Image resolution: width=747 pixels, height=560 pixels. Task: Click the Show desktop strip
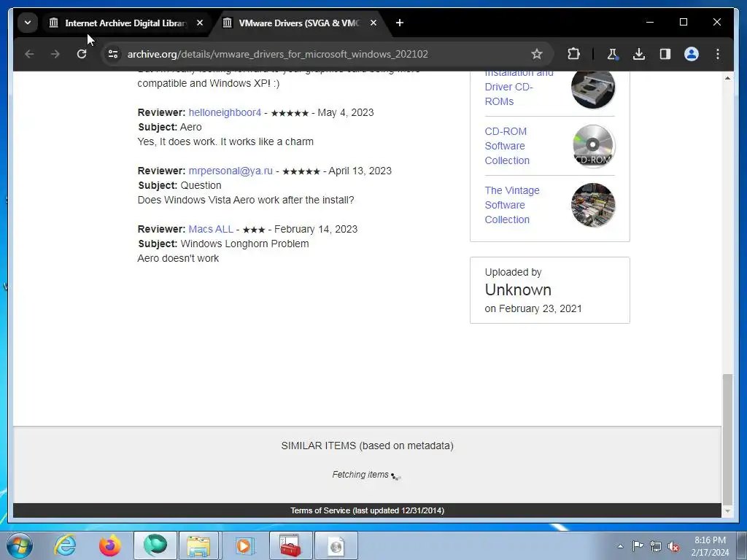[x=742, y=545]
